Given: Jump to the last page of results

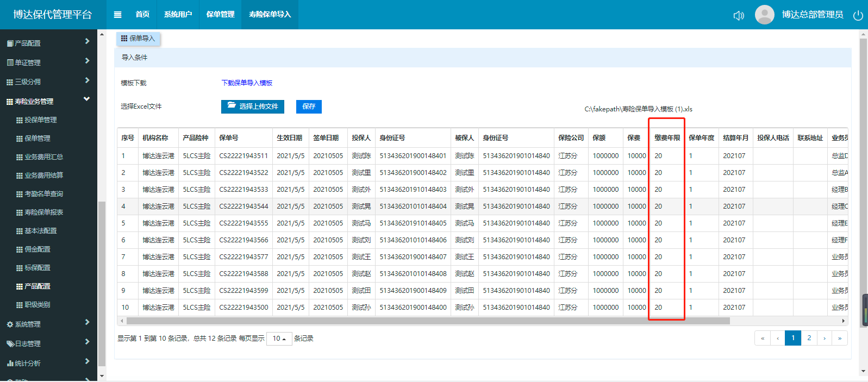Looking at the screenshot, I should coord(840,338).
